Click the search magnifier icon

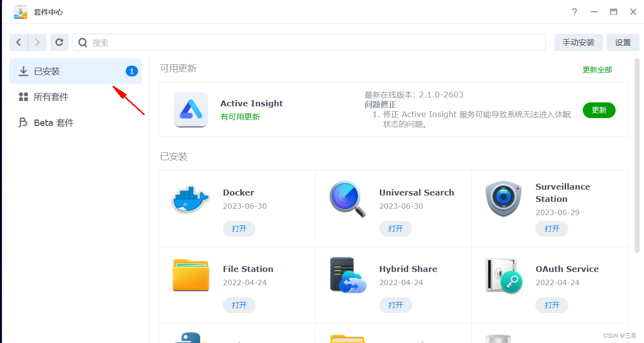83,43
